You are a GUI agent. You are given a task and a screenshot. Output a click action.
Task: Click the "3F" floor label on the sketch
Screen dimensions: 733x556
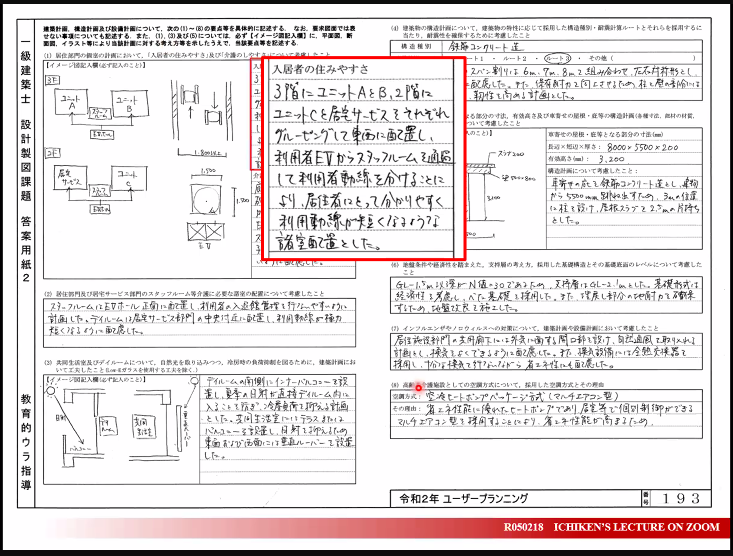(x=52, y=80)
